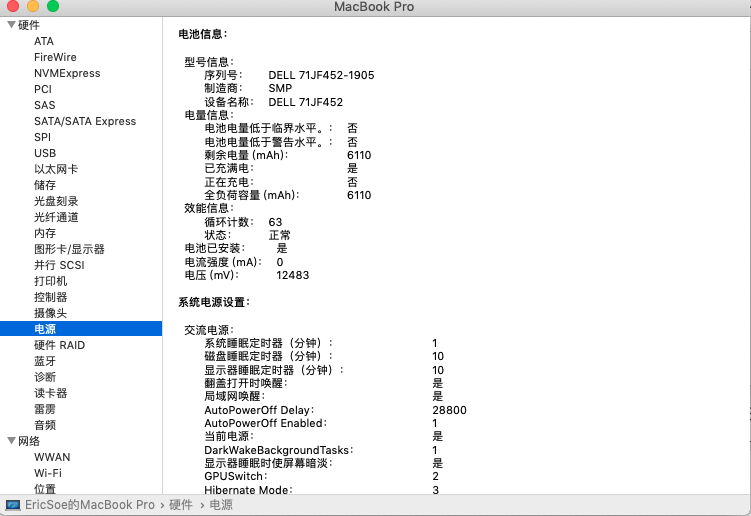Viewport: 751px width, 516px height.
Task: Click the Hibernate Mode label
Action: tap(248, 490)
